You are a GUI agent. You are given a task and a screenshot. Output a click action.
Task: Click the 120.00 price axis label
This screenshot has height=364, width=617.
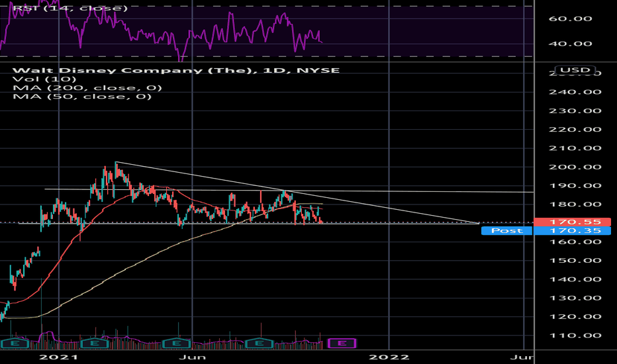(x=575, y=317)
